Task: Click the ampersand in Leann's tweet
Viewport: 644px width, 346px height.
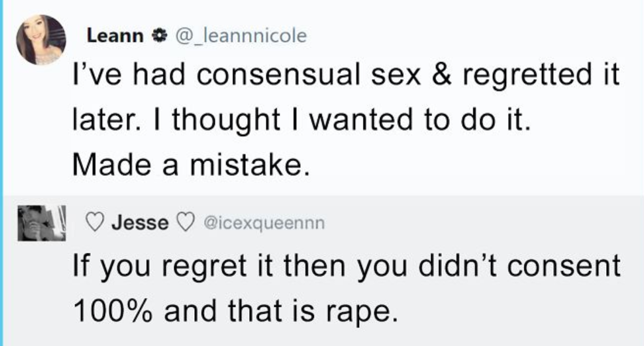Action: (442, 75)
